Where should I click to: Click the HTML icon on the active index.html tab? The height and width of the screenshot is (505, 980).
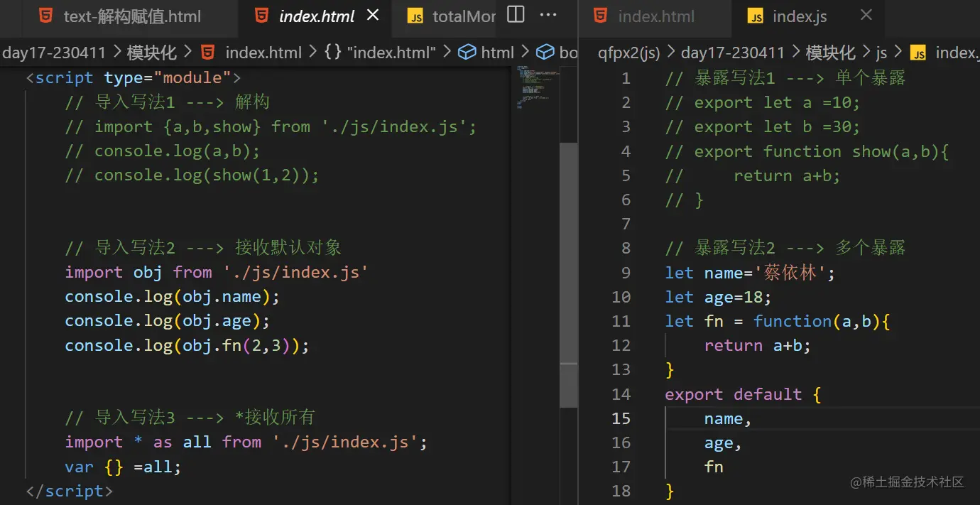(261, 16)
